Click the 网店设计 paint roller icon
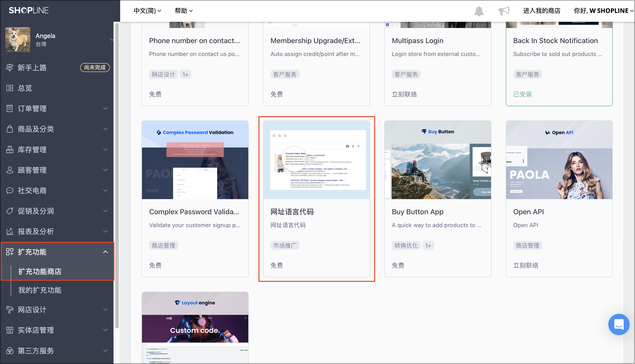The width and height of the screenshot is (635, 364). (x=10, y=310)
